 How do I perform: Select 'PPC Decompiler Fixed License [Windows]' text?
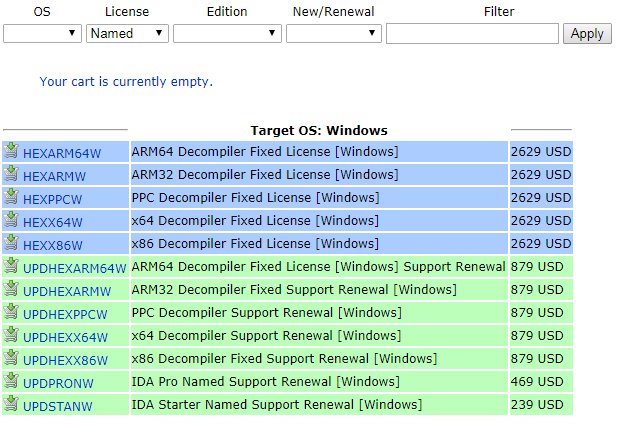(255, 198)
